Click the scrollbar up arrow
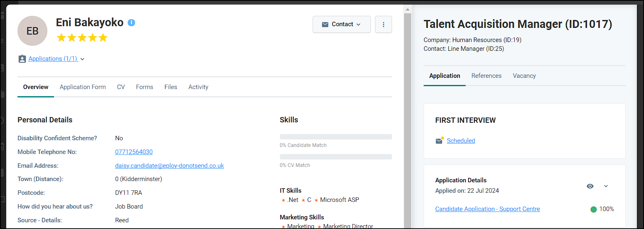 [408, 9]
